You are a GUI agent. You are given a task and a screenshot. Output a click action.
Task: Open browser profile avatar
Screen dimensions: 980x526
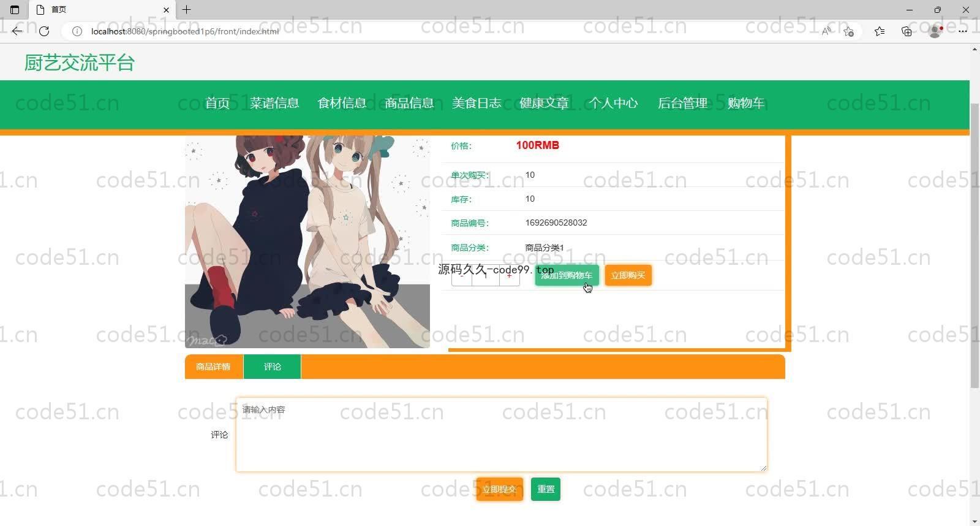(935, 31)
